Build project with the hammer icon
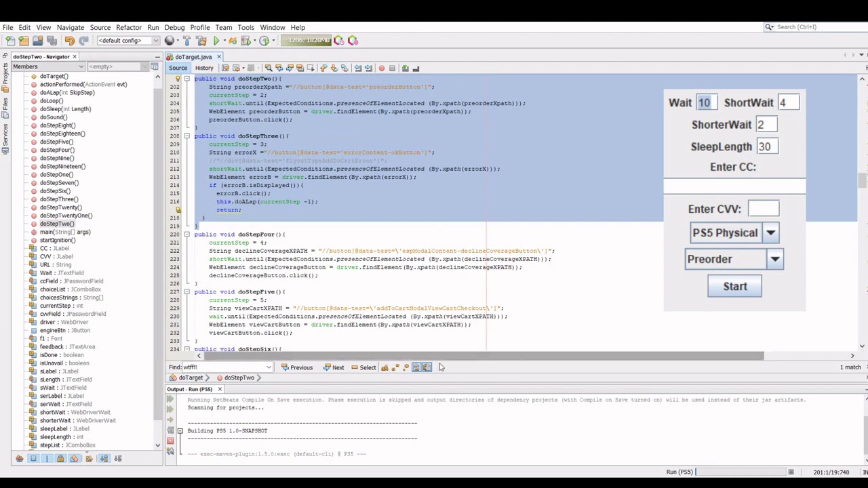The image size is (868, 488). pos(187,41)
